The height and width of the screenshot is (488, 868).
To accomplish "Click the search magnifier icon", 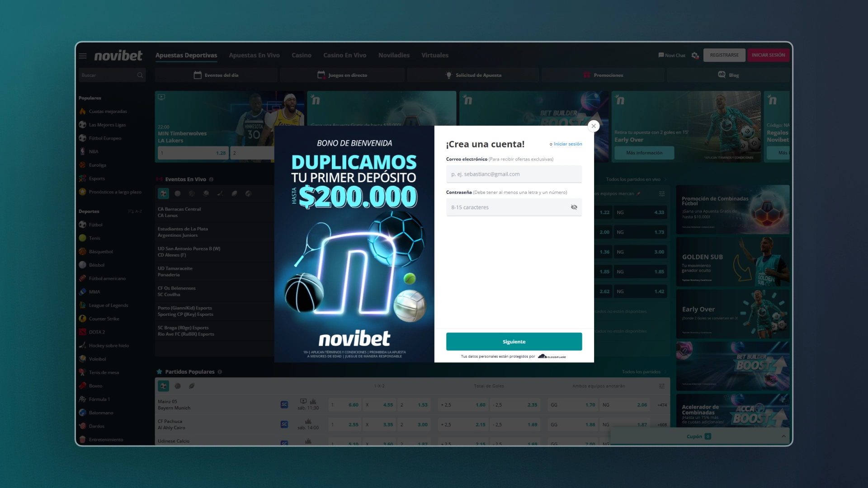I will tap(140, 75).
